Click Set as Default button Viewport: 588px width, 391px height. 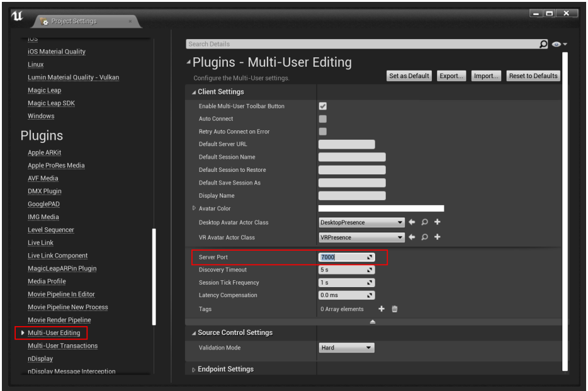pyautogui.click(x=409, y=76)
